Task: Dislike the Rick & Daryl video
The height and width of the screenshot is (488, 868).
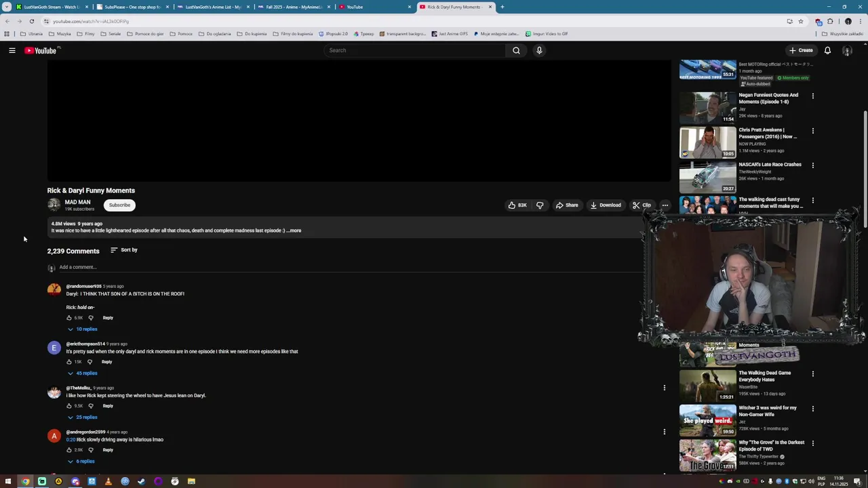Action: (x=540, y=205)
